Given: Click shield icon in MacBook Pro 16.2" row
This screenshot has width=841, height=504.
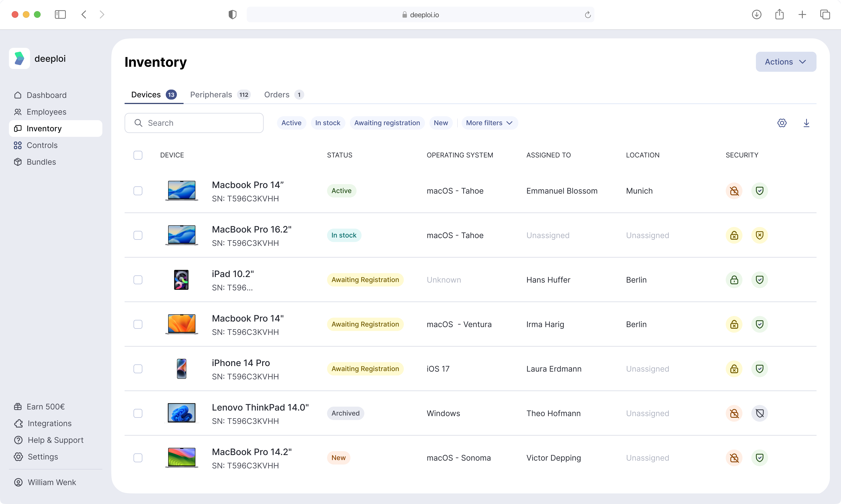Looking at the screenshot, I should pos(760,235).
